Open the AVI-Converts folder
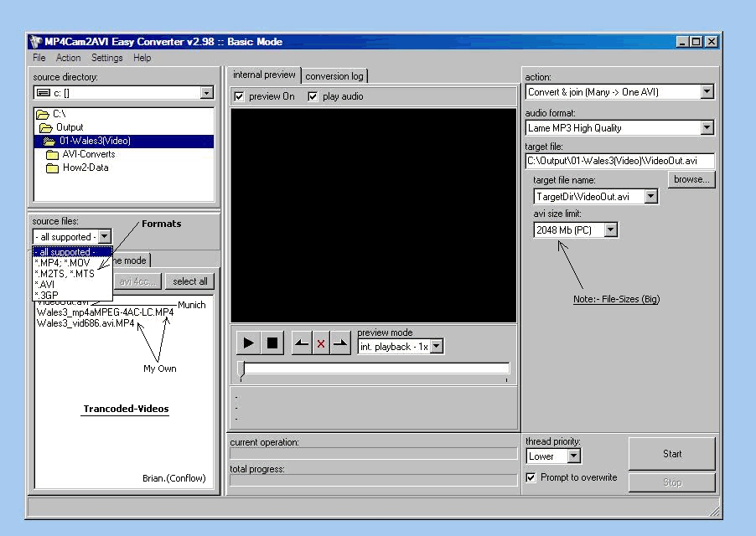 (81, 154)
